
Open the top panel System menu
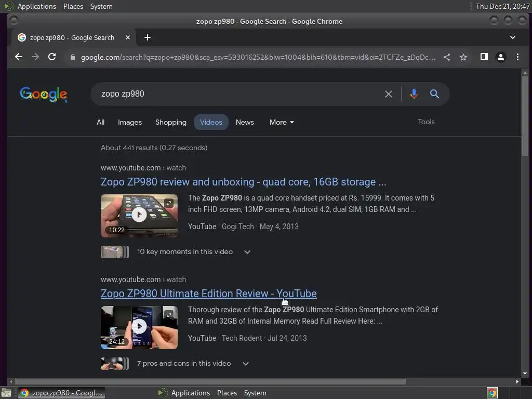101,6
